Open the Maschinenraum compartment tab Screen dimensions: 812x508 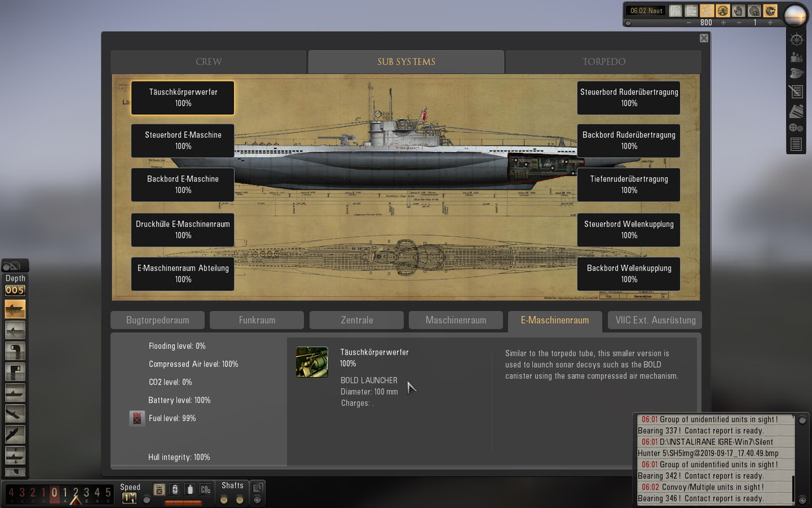tap(455, 320)
